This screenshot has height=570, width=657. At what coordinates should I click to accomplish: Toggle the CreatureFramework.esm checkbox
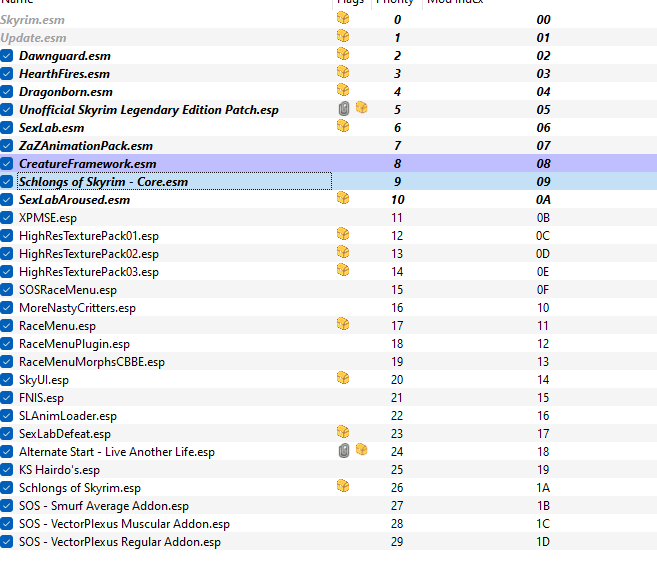pyautogui.click(x=6, y=164)
